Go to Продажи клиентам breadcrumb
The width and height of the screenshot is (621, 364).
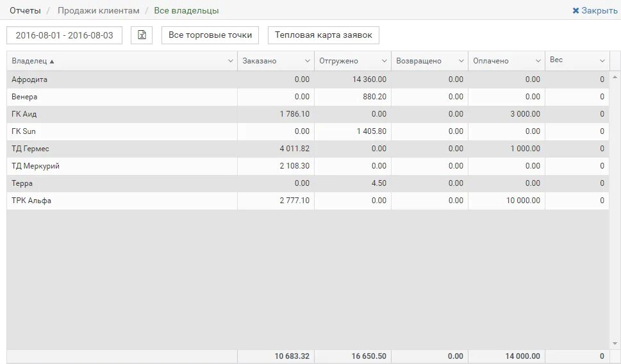99,11
